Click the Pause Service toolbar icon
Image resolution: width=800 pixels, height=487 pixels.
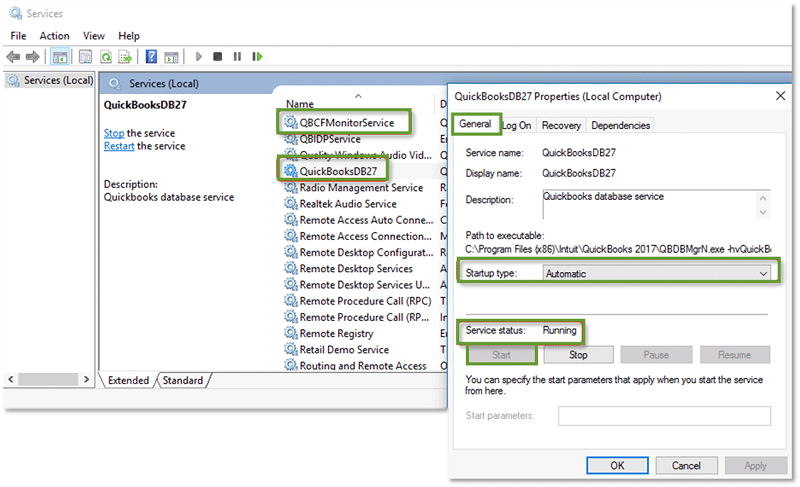[237, 57]
